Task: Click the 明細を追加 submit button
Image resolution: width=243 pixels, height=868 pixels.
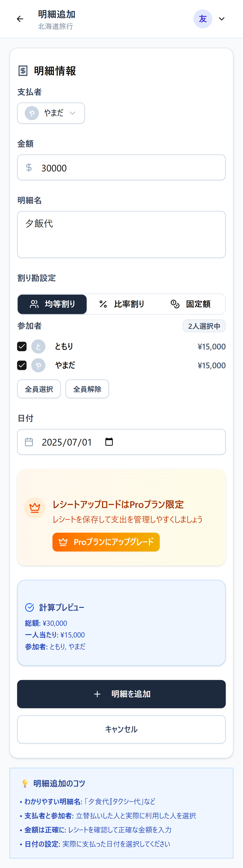Action: point(121,694)
